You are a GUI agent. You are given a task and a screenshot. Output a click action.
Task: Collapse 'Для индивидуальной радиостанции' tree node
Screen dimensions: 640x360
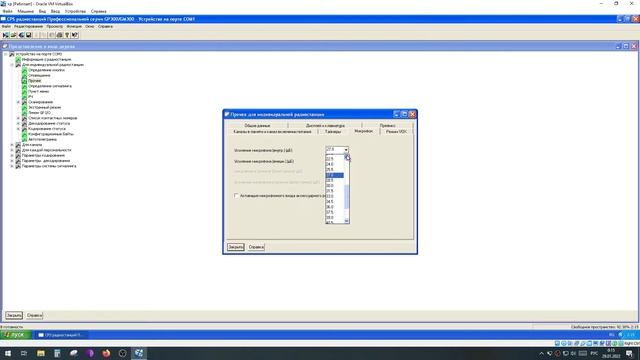12,64
